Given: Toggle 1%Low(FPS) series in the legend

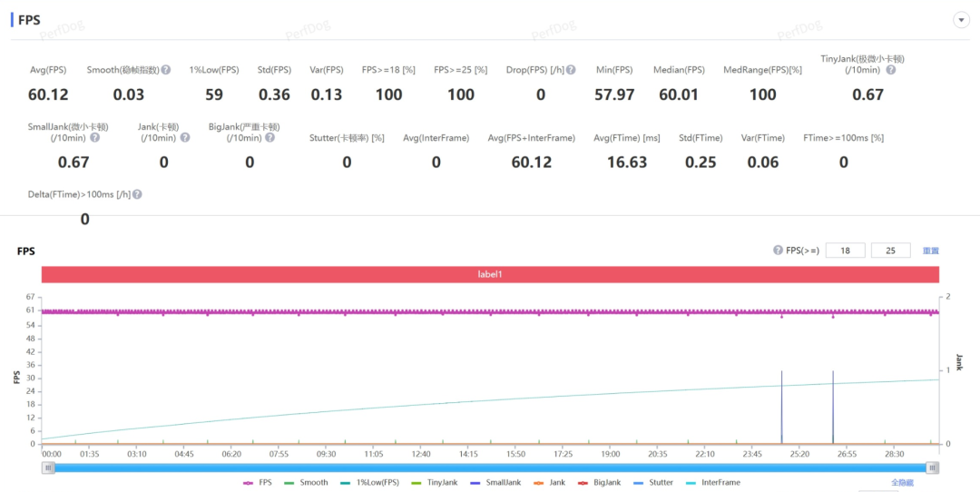Looking at the screenshot, I should (369, 483).
